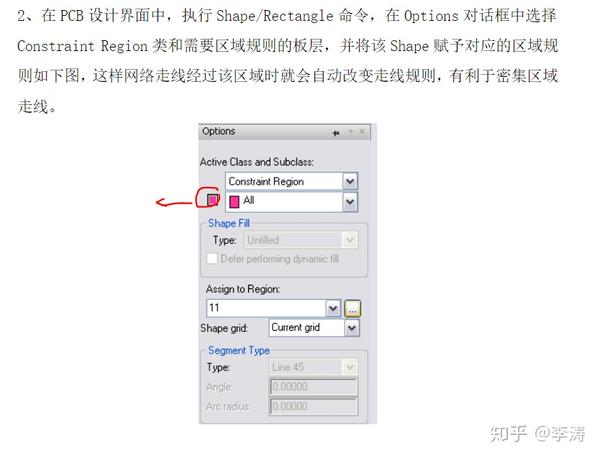Toggle Defer performing dynamic fill checkbox

(x=212, y=258)
